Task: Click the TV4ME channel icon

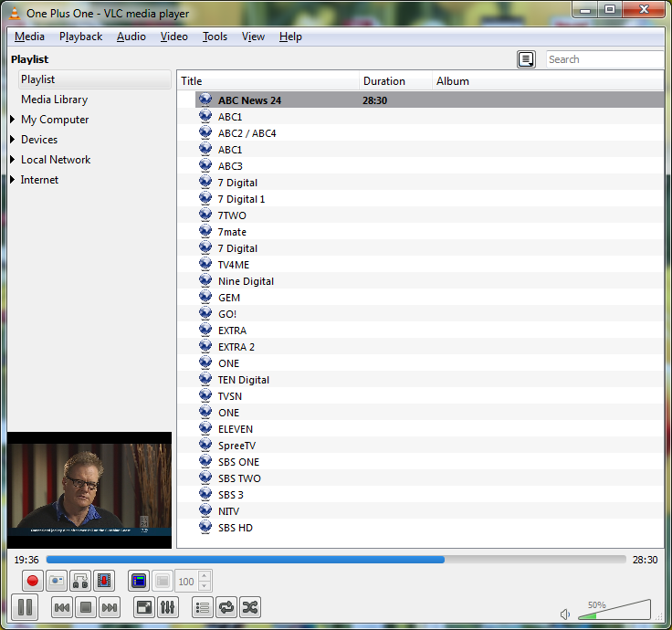Action: 205,265
